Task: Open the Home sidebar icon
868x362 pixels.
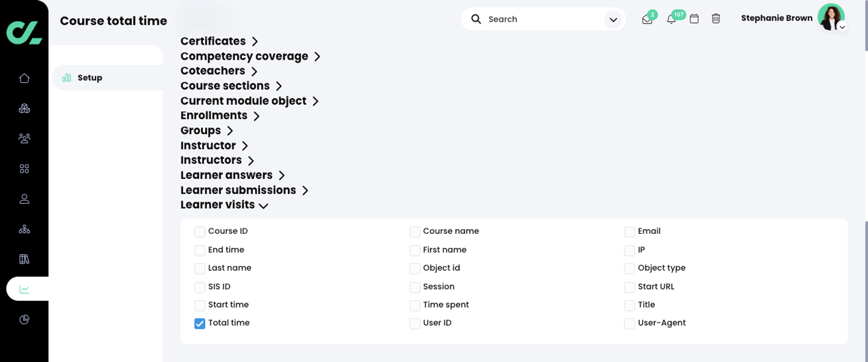Action: [x=24, y=78]
